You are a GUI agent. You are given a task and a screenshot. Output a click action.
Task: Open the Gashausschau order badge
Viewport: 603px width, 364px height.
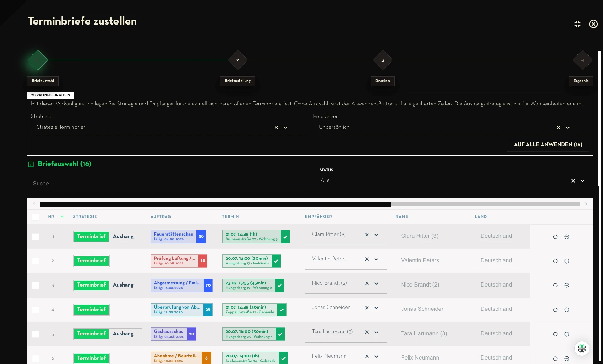(173, 334)
